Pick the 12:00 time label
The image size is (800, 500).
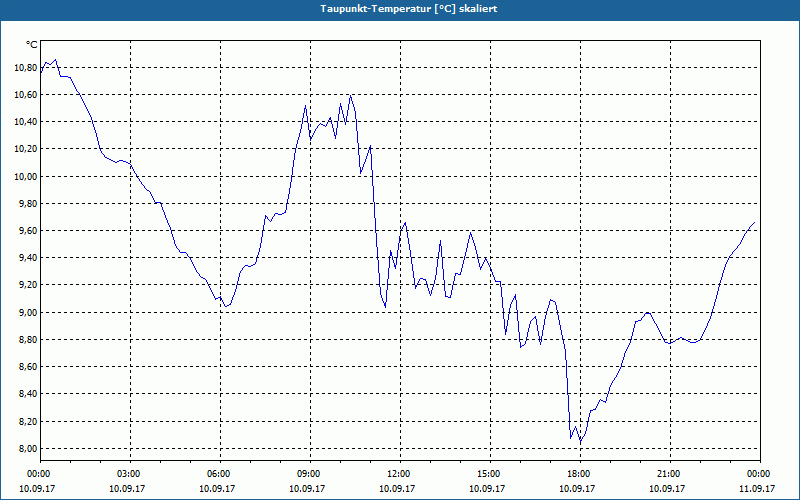(x=398, y=474)
